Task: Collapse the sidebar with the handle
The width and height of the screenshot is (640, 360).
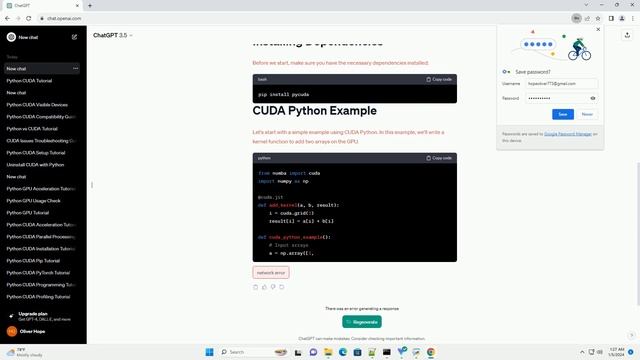Action: [x=92, y=185]
